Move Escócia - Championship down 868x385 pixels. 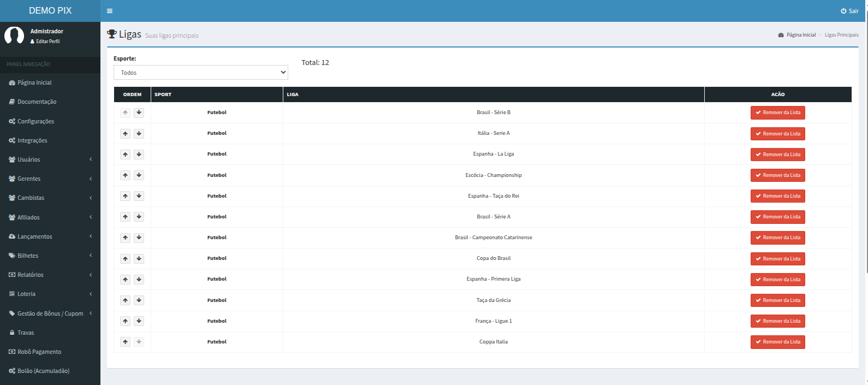click(139, 175)
